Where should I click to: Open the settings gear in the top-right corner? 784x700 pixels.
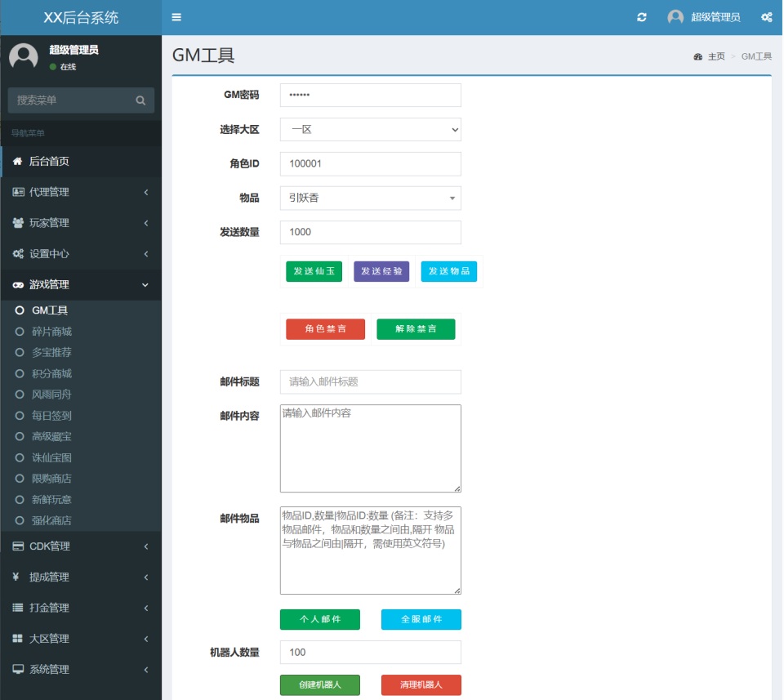click(766, 16)
